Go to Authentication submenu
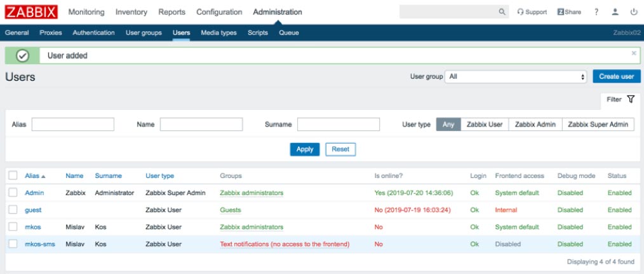644x274 pixels. pyautogui.click(x=93, y=32)
